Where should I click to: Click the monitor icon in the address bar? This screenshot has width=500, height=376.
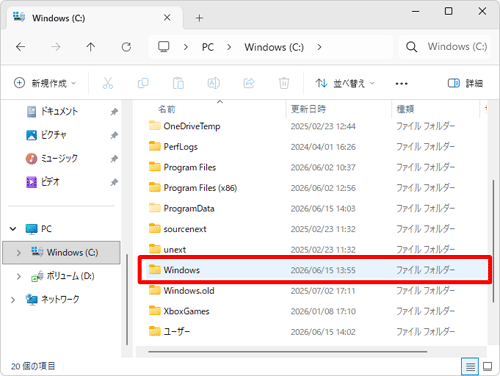click(164, 47)
